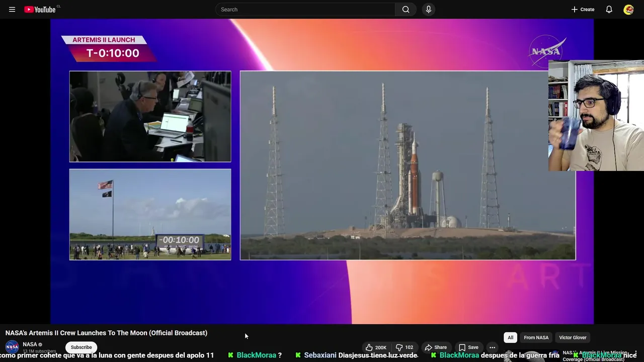This screenshot has width=644, height=362.
Task: Click the flag and countdown clock feed
Action: pos(150,214)
